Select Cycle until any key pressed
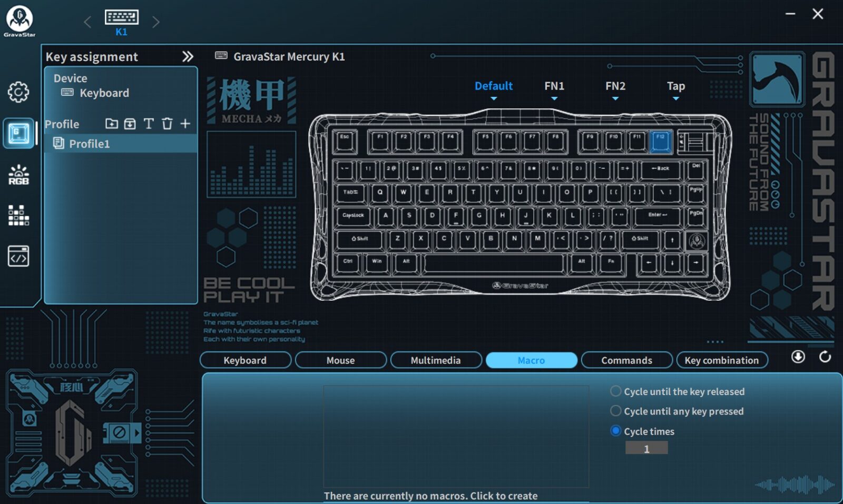The height and width of the screenshot is (504, 843). click(x=615, y=411)
